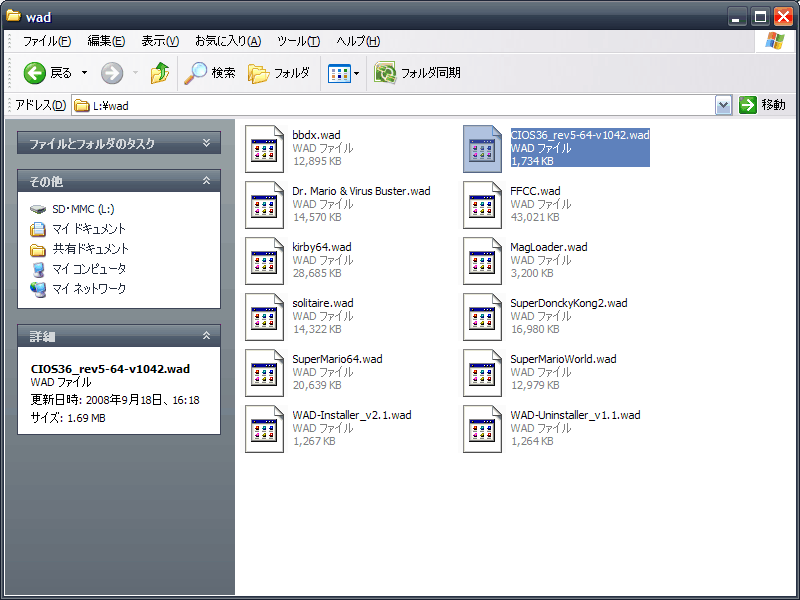Click the green Back arrow icon
Viewport: 800px width, 600px height.
tap(35, 73)
